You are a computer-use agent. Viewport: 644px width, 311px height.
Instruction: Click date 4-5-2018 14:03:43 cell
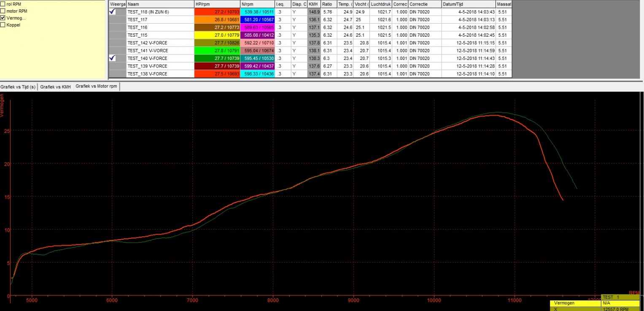pos(469,12)
